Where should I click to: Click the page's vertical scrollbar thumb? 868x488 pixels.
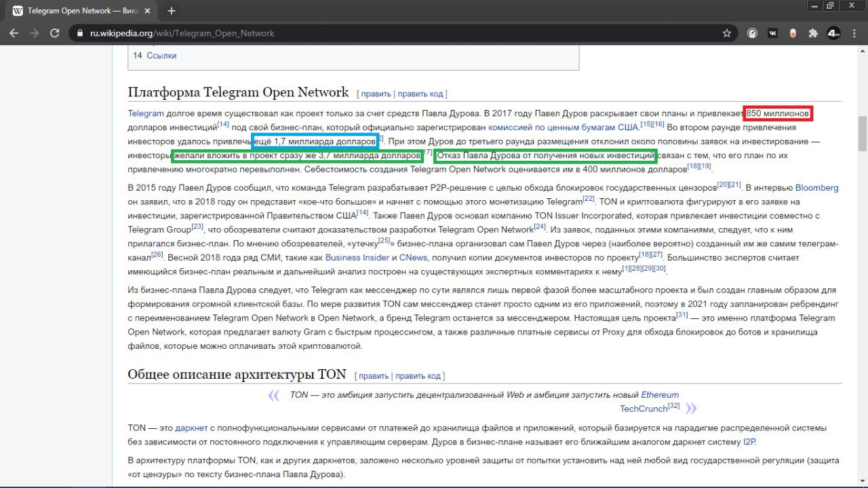pos(862,134)
